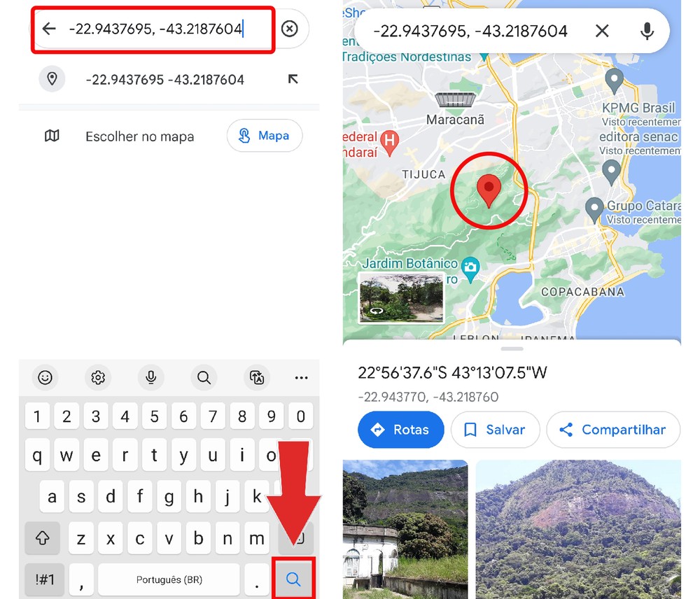This screenshot has height=599, width=700.
Task: Open keyboard settings via gear icon
Action: point(98,378)
